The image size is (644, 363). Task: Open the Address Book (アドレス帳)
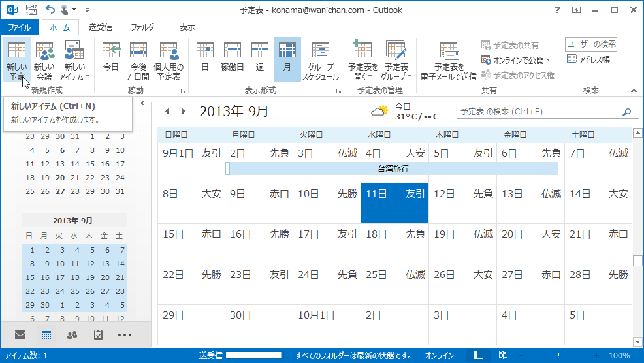click(x=588, y=59)
